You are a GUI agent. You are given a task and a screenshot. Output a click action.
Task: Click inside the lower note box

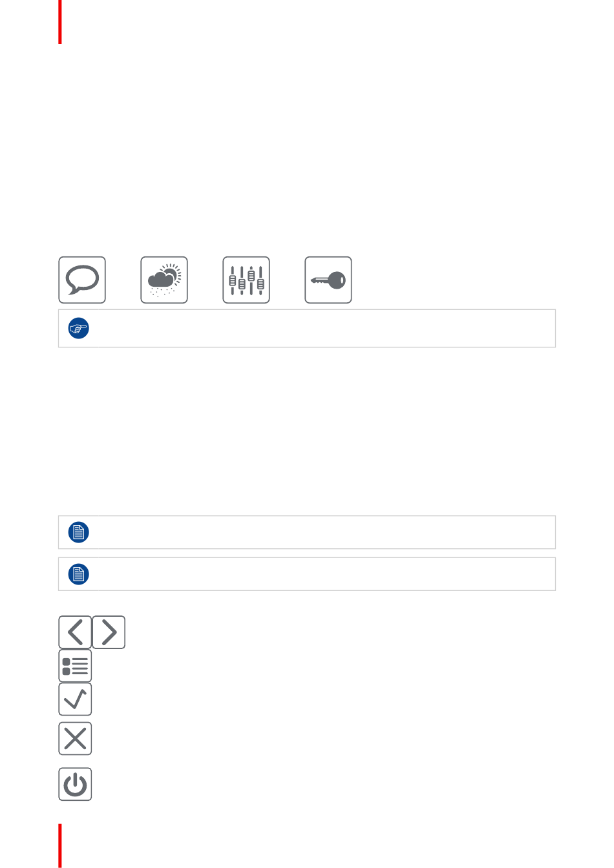tap(307, 574)
